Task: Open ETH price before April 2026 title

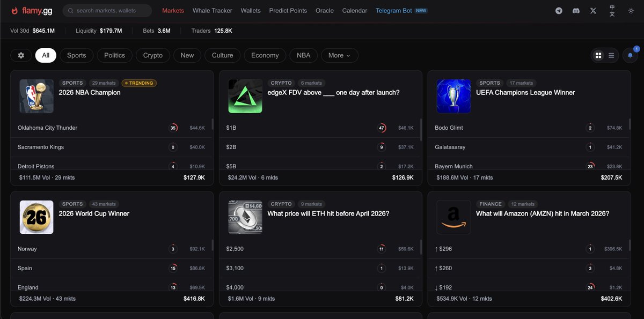Action: pyautogui.click(x=328, y=214)
